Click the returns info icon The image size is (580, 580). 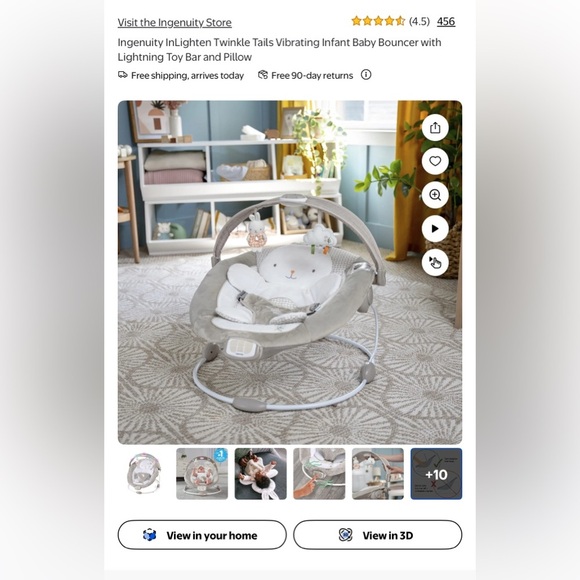(366, 75)
